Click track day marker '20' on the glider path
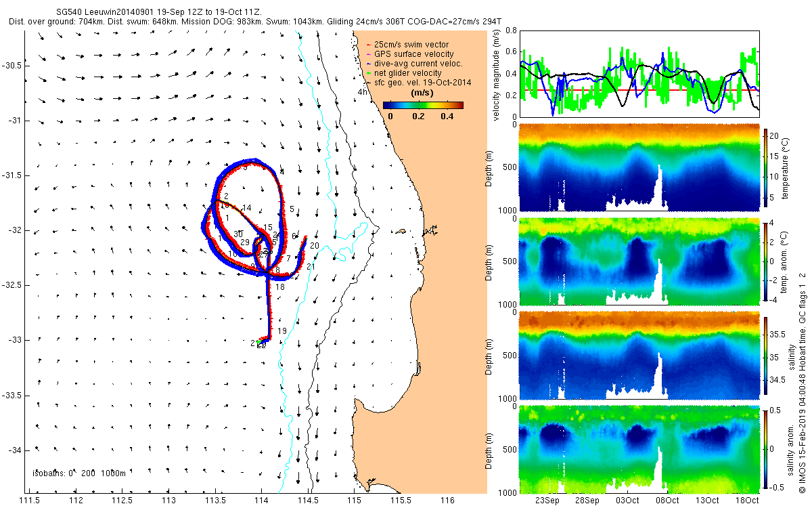This screenshot has width=812, height=508. click(x=315, y=245)
